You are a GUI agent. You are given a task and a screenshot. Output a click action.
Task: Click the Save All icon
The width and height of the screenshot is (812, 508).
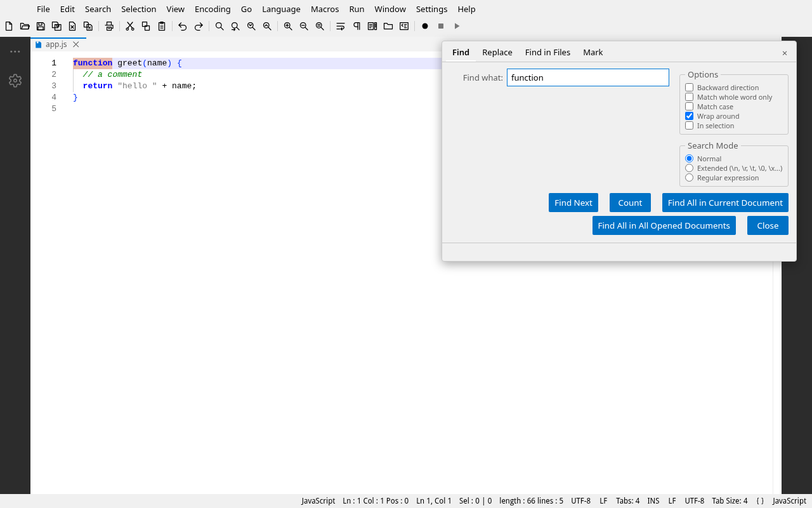(x=56, y=26)
